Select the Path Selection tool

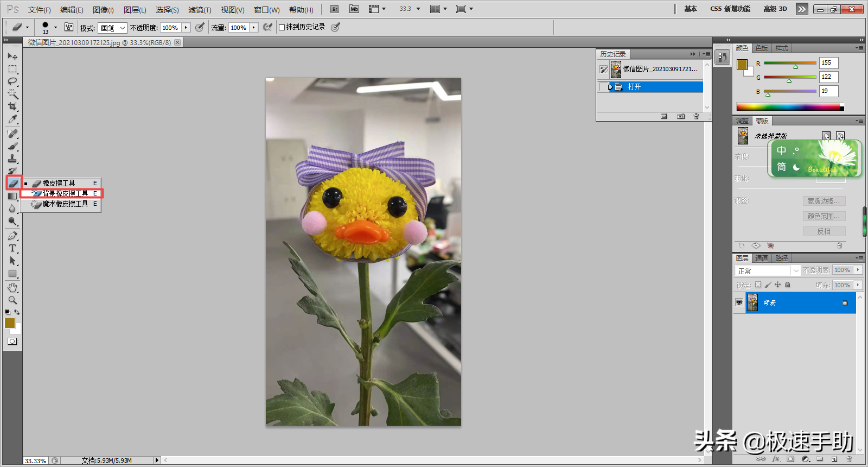click(12, 261)
